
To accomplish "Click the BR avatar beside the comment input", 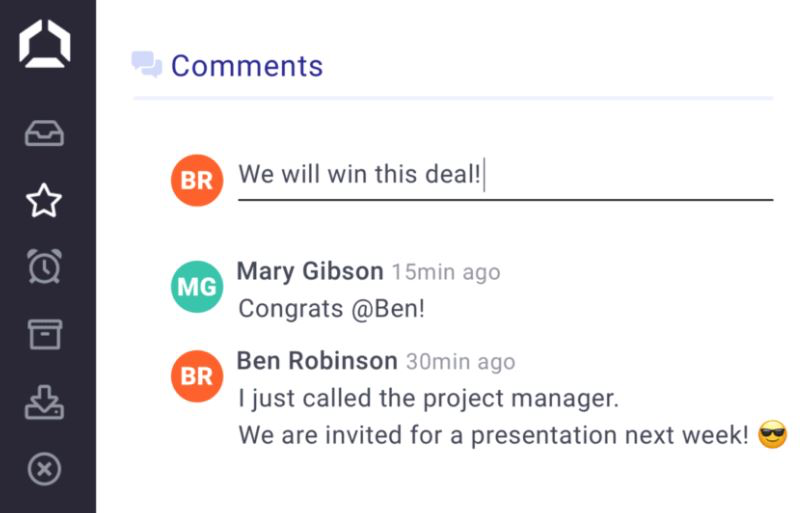I will pyautogui.click(x=196, y=180).
